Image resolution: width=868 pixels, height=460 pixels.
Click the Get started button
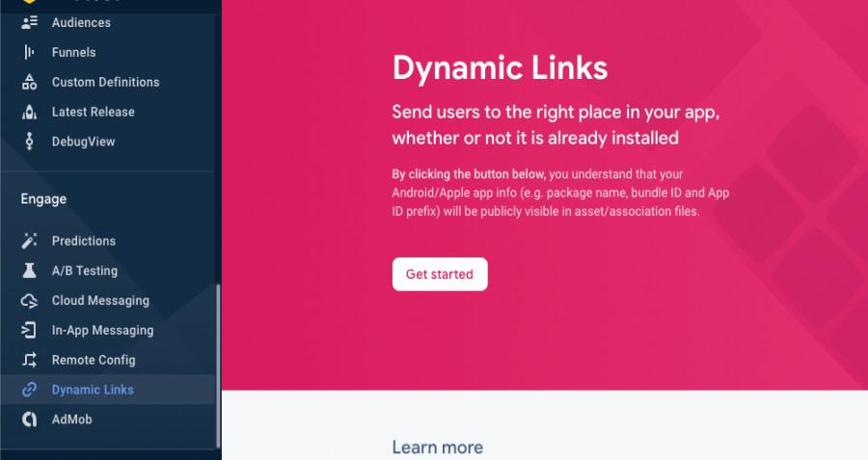(440, 274)
